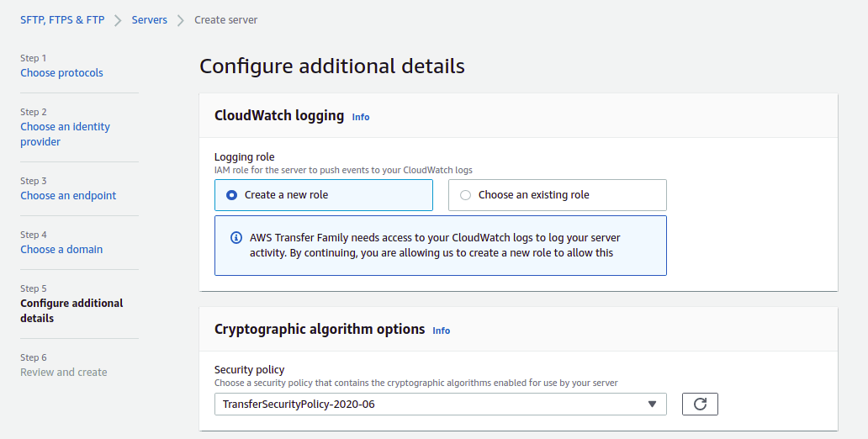
Task: Click the Create server breadcrumb text
Action: [x=226, y=20]
